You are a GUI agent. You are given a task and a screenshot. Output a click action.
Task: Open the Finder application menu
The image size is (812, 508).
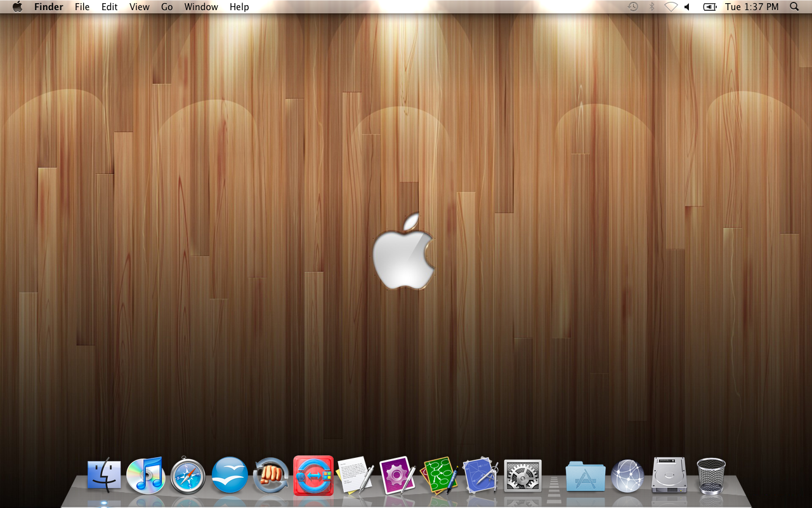49,7
